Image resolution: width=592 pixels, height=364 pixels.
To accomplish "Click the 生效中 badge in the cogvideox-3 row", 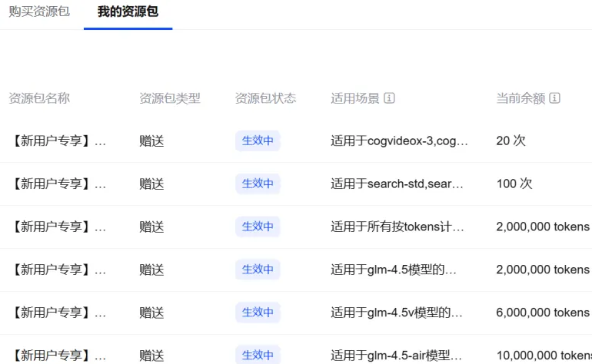I will tap(258, 141).
